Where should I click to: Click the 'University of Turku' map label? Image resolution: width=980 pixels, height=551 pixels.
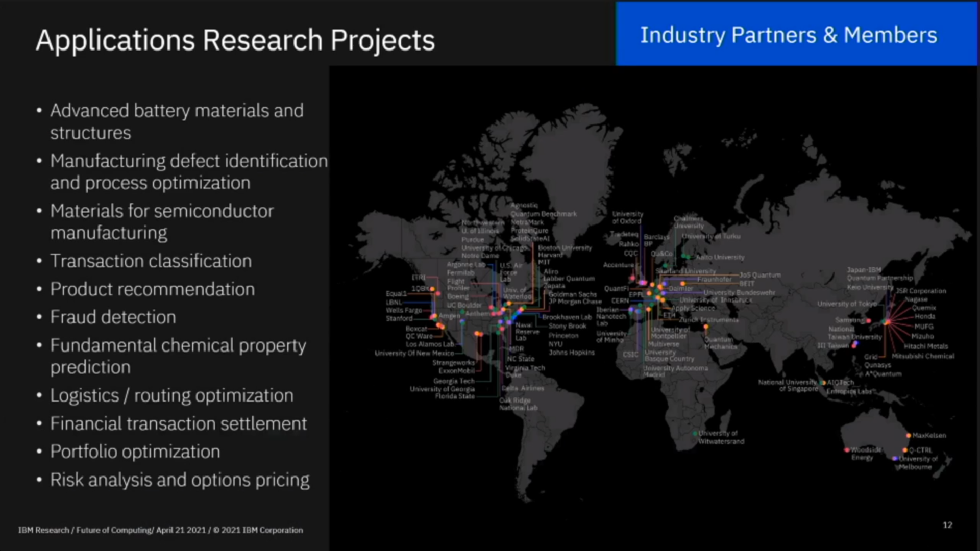tap(711, 236)
